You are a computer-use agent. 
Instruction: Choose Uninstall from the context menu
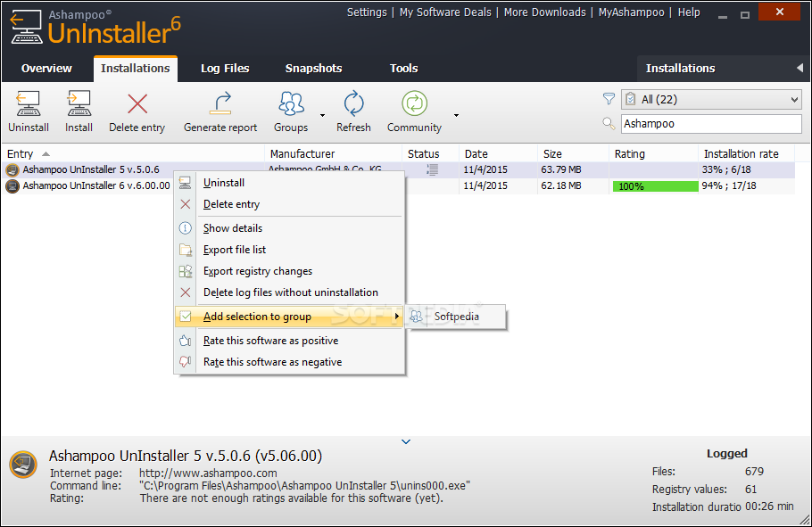(x=289, y=183)
